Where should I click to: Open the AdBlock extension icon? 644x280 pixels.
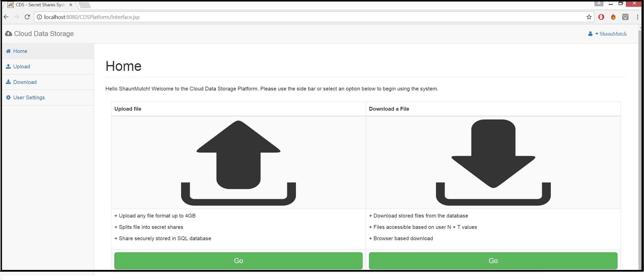601,17
